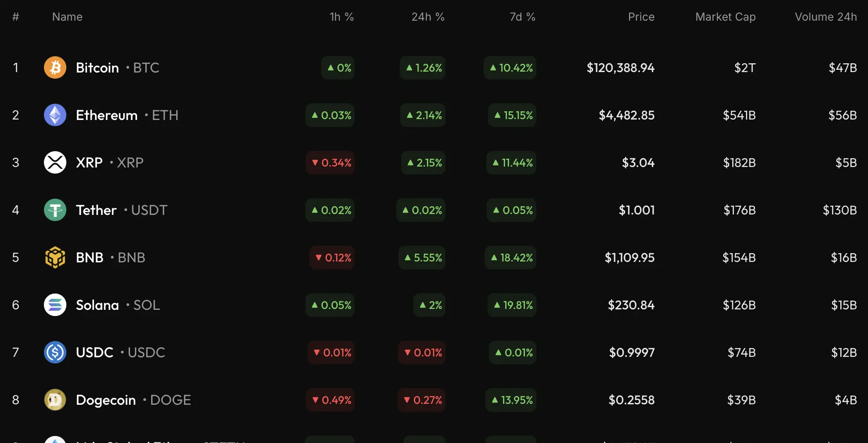Click the Solana logo icon
The width and height of the screenshot is (868, 443).
click(x=55, y=305)
